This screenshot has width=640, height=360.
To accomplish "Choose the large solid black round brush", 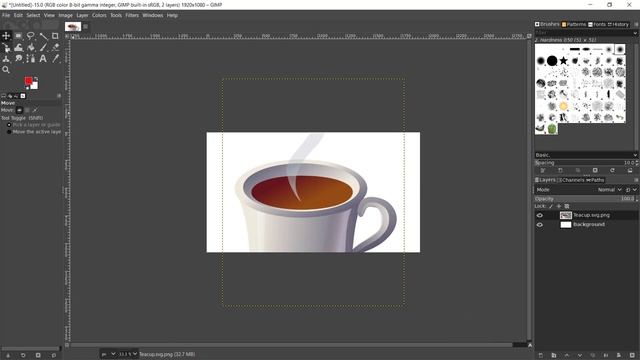I will click(x=552, y=61).
